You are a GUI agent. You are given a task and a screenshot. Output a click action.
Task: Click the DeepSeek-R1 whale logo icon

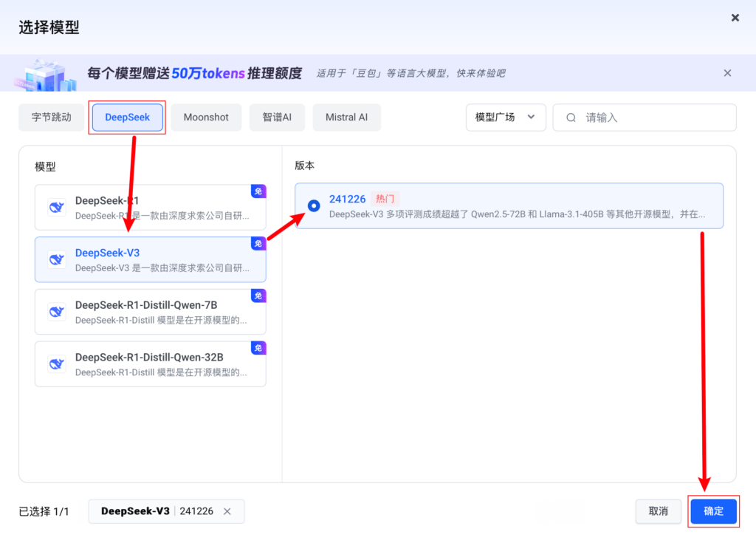(57, 208)
